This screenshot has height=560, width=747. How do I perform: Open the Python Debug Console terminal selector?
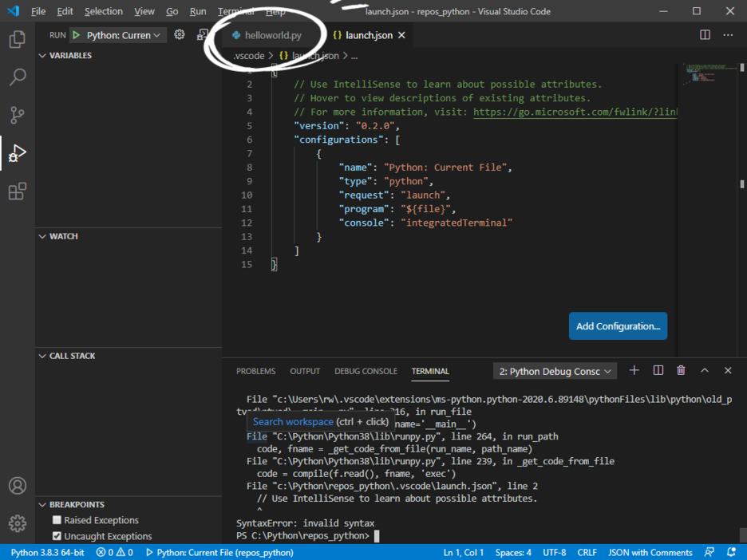tap(555, 372)
